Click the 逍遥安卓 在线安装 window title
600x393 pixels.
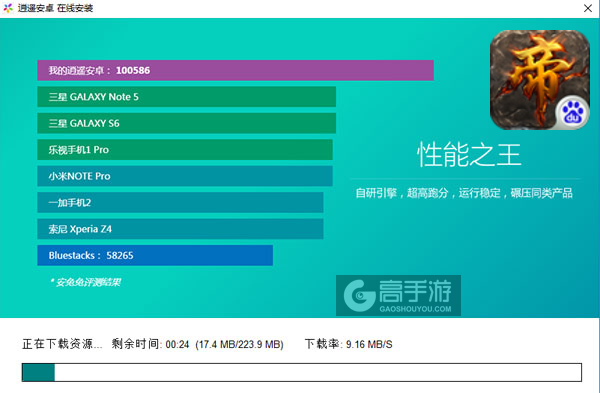coord(55,8)
